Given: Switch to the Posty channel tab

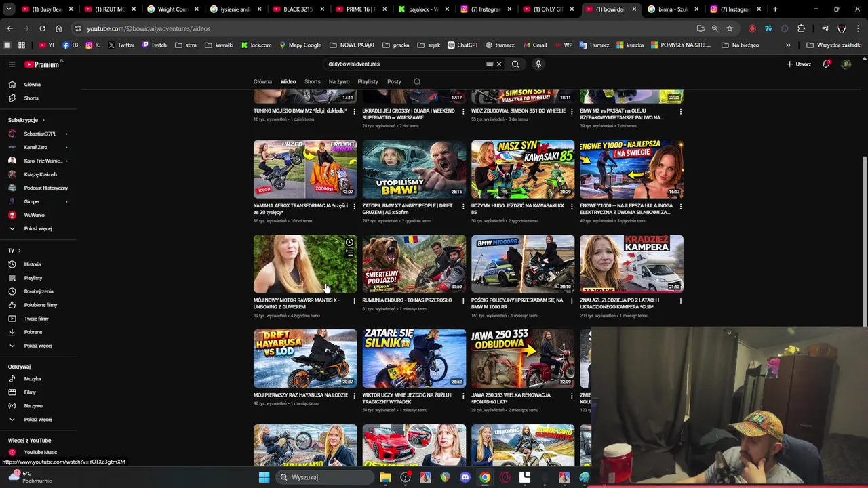Looking at the screenshot, I should click(x=394, y=81).
